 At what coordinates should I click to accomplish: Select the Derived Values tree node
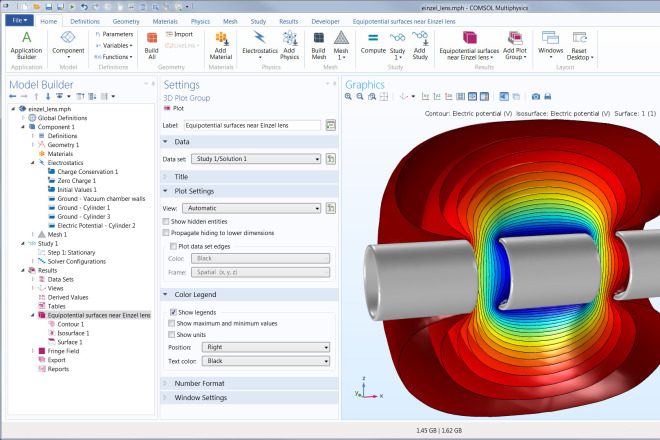click(x=68, y=297)
